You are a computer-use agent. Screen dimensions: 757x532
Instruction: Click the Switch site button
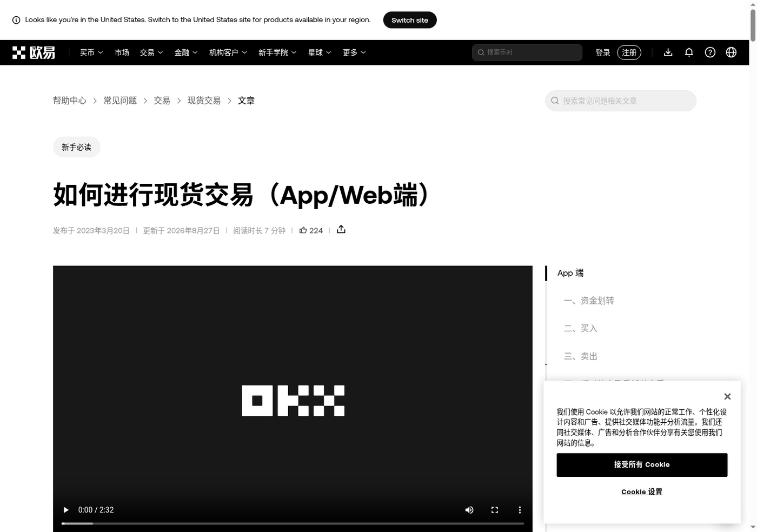[410, 20]
